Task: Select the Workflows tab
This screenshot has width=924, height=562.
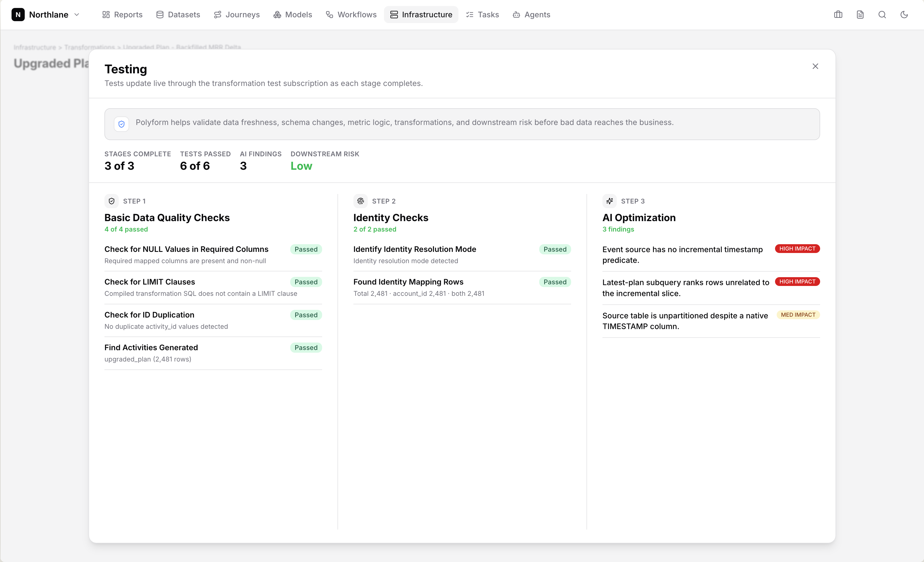Action: [351, 15]
